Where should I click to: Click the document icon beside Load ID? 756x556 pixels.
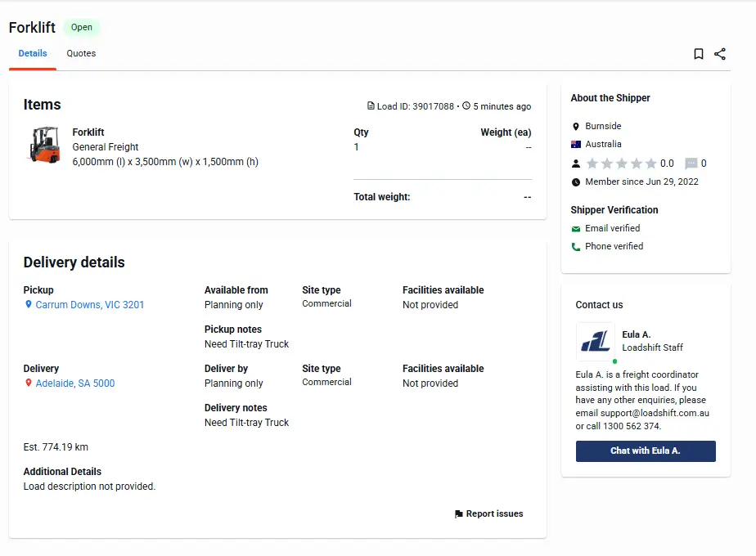(x=372, y=105)
